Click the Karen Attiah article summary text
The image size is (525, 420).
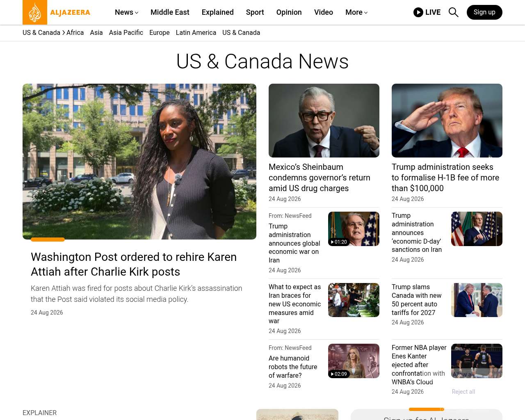coord(137,294)
